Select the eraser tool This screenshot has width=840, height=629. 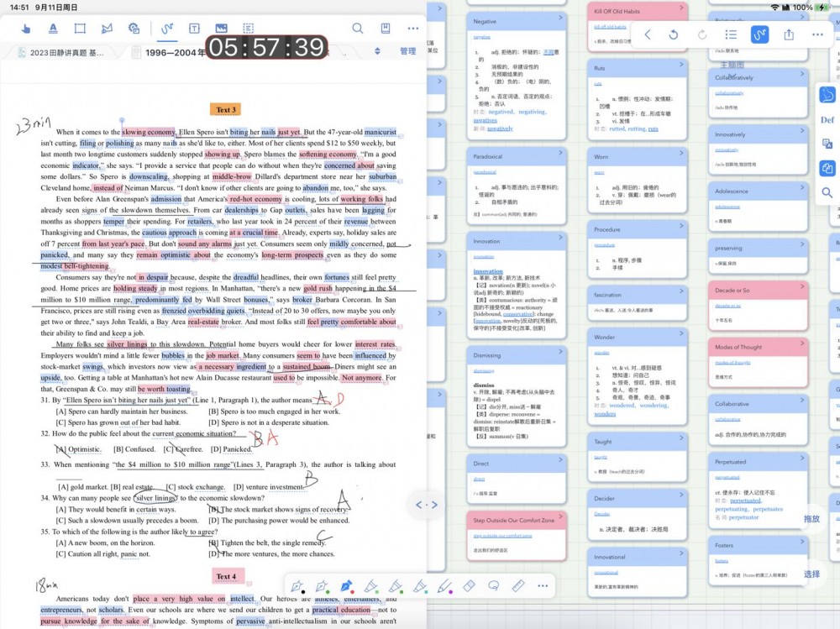[469, 585]
